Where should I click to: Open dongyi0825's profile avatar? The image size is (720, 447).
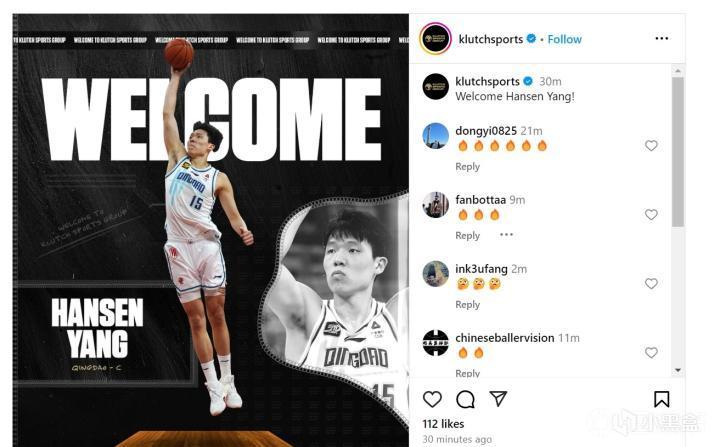[435, 136]
